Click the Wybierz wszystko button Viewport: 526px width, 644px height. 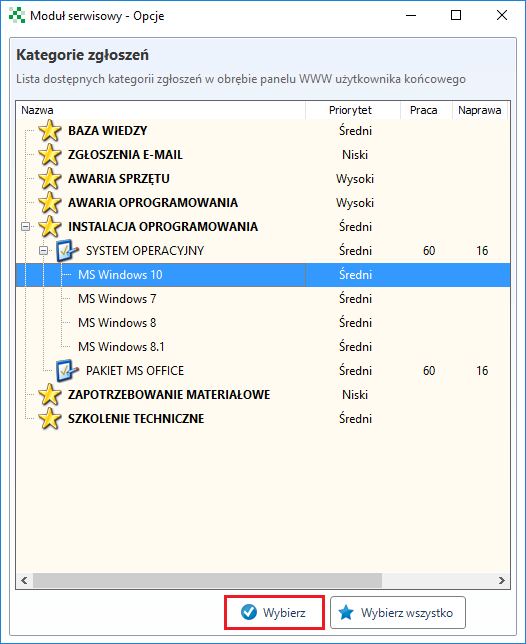pos(397,613)
